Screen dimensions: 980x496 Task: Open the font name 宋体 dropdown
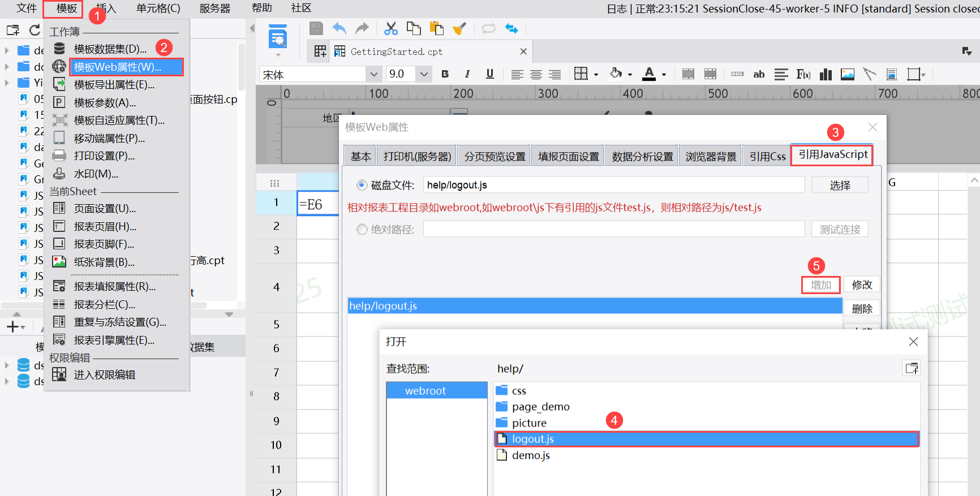[373, 74]
